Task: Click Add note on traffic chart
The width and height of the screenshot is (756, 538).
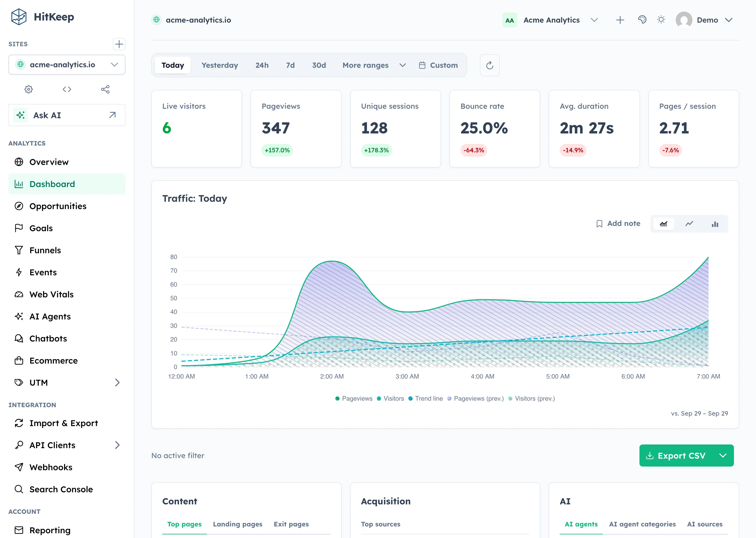Action: click(618, 224)
